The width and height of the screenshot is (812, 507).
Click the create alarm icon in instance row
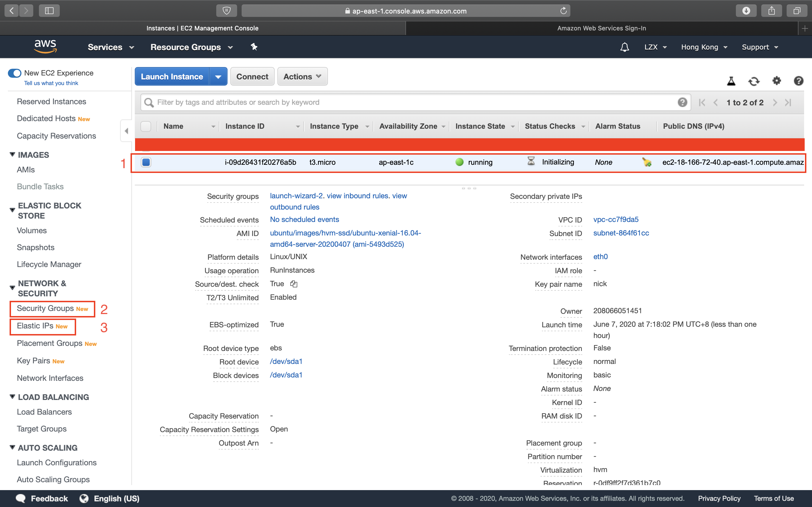646,162
